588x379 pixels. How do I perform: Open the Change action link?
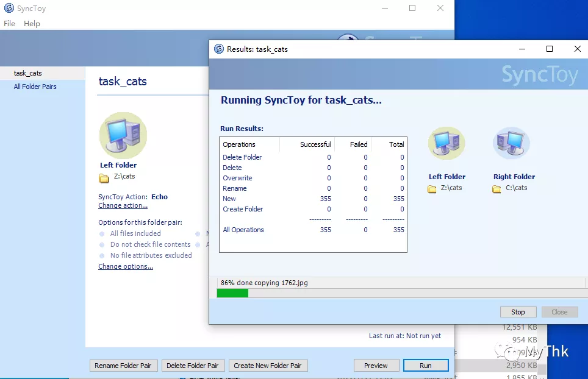pyautogui.click(x=123, y=206)
